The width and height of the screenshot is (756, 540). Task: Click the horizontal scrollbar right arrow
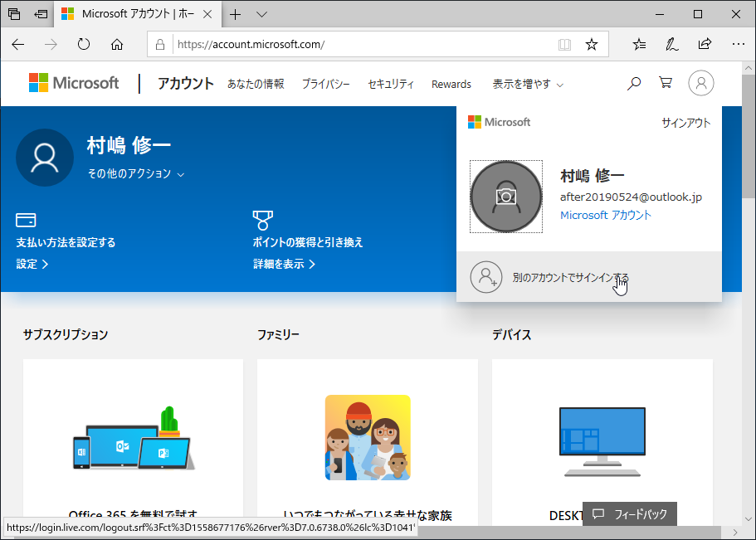coord(735,533)
